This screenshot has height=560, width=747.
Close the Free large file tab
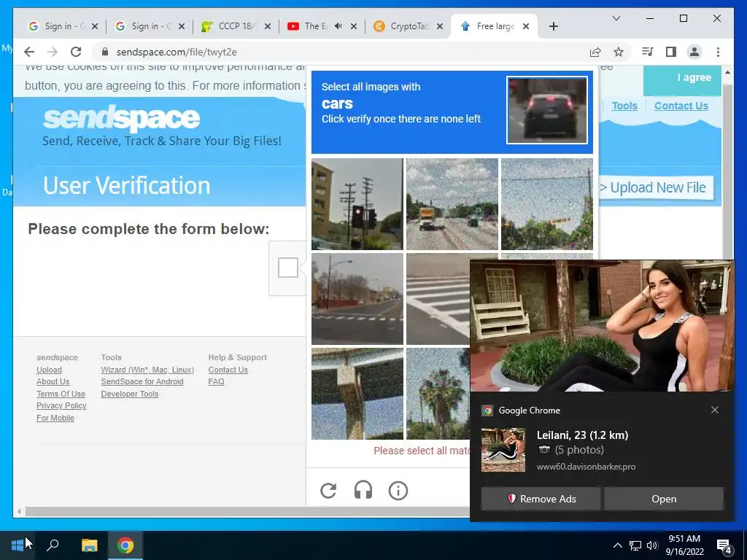click(526, 26)
